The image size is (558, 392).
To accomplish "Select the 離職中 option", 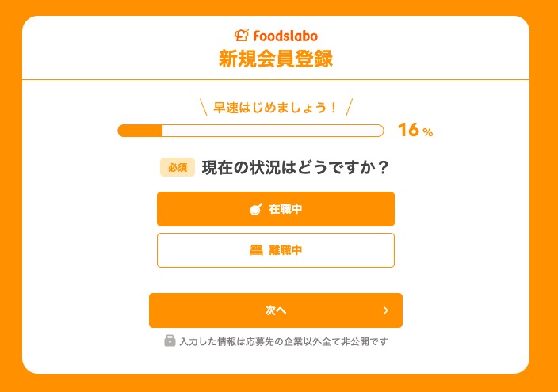I will click(x=276, y=250).
